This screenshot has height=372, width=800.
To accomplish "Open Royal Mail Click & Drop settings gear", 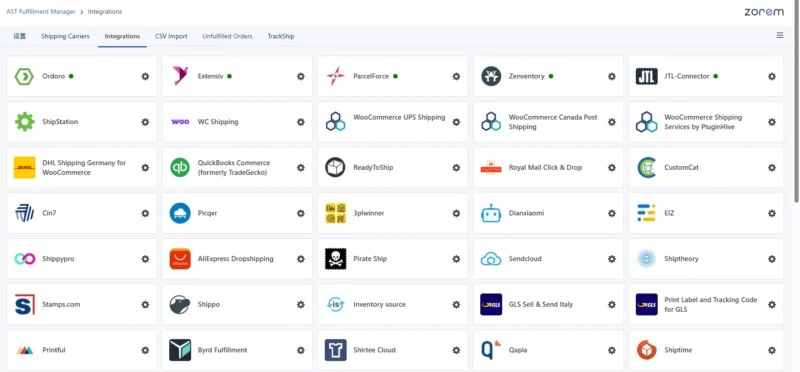I will [612, 167].
